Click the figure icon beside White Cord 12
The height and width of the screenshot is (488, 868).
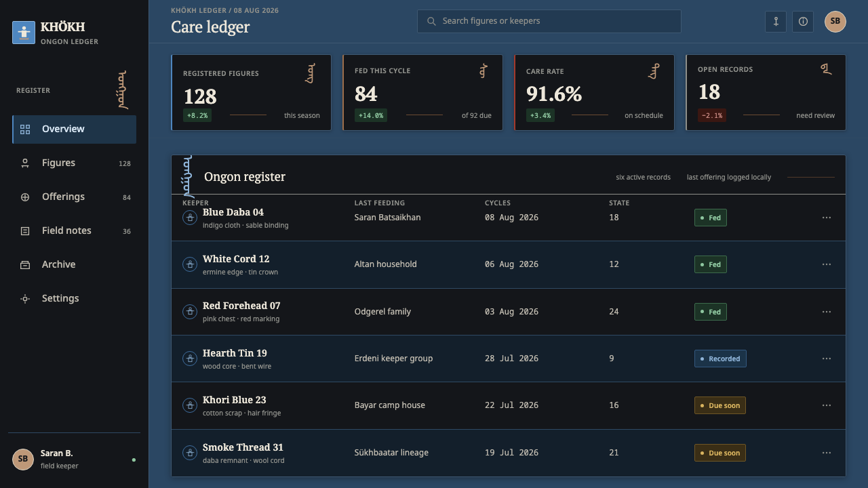(190, 264)
